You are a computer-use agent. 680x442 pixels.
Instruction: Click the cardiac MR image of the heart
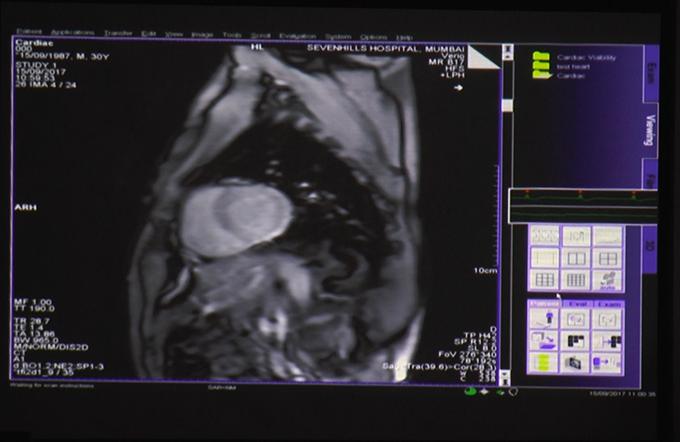[x=235, y=219]
